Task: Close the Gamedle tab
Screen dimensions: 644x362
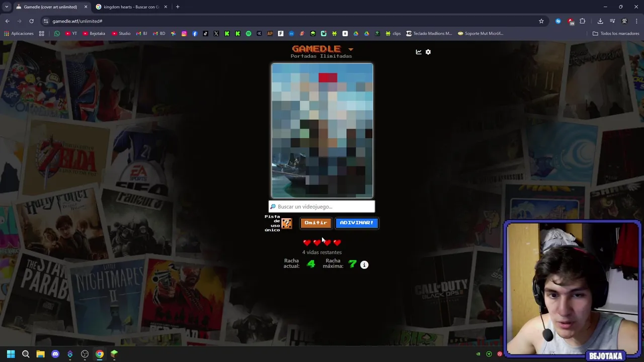Action: click(x=86, y=7)
